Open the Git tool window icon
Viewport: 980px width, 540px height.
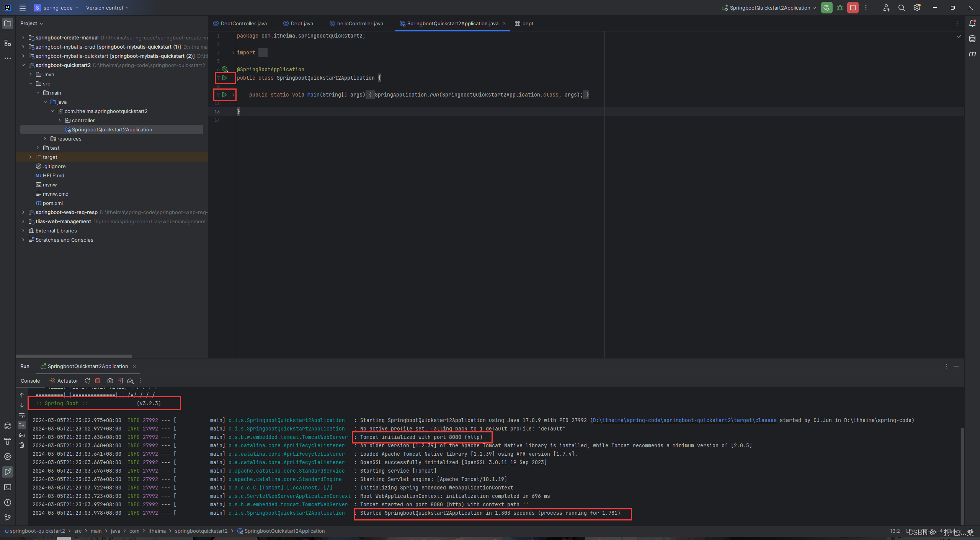point(7,518)
